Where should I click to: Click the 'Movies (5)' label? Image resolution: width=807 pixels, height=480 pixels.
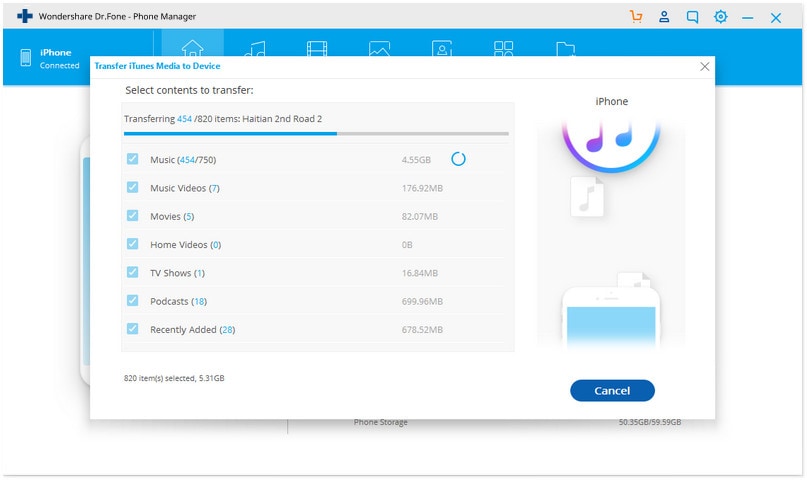tap(172, 217)
